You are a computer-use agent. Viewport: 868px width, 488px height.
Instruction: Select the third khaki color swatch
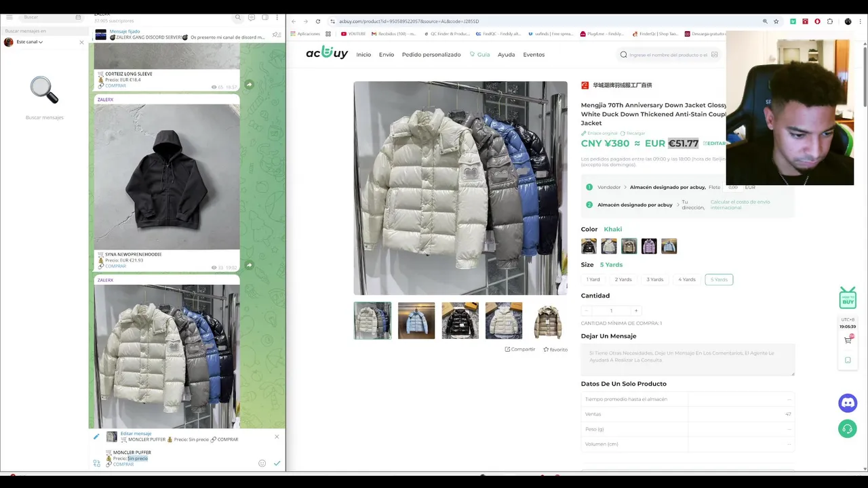[x=629, y=246]
